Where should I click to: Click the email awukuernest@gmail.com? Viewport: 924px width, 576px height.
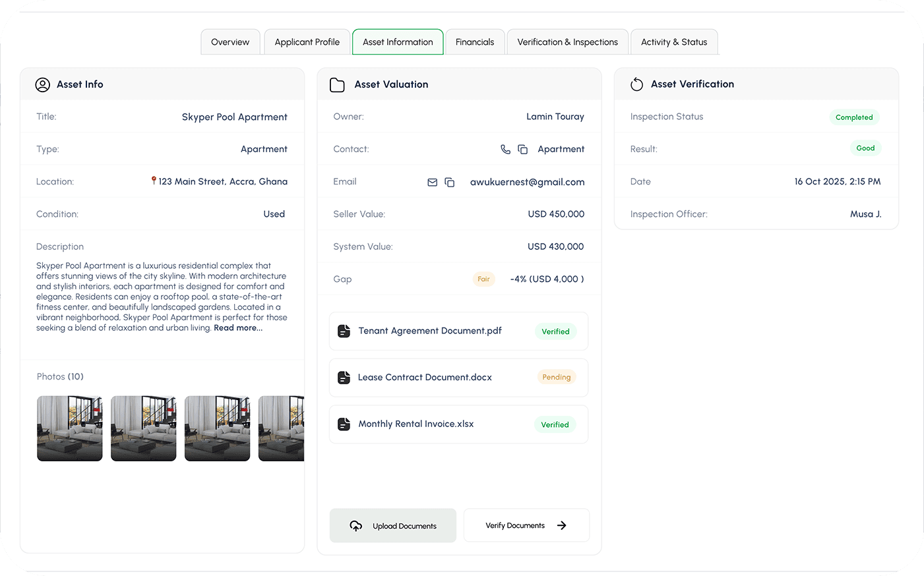[527, 182]
